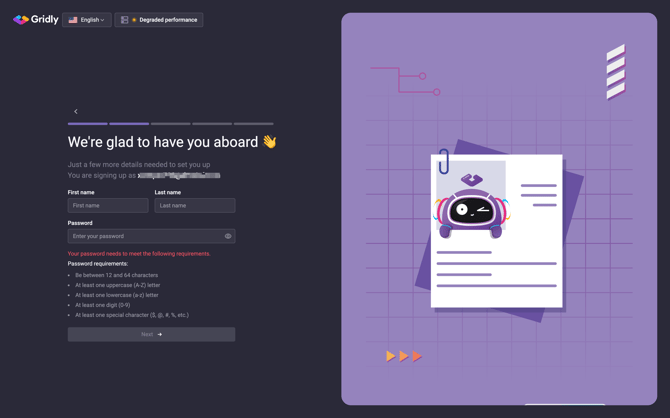Go back using the left chevron arrow
The width and height of the screenshot is (670, 418).
coord(76,111)
